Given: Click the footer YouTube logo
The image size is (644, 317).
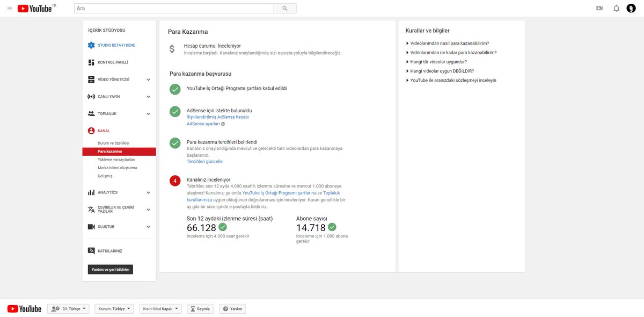Looking at the screenshot, I should click(24, 309).
